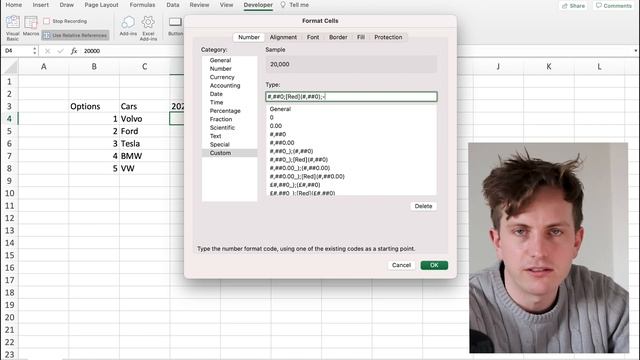Click the cell containing BMW

pos(144,156)
